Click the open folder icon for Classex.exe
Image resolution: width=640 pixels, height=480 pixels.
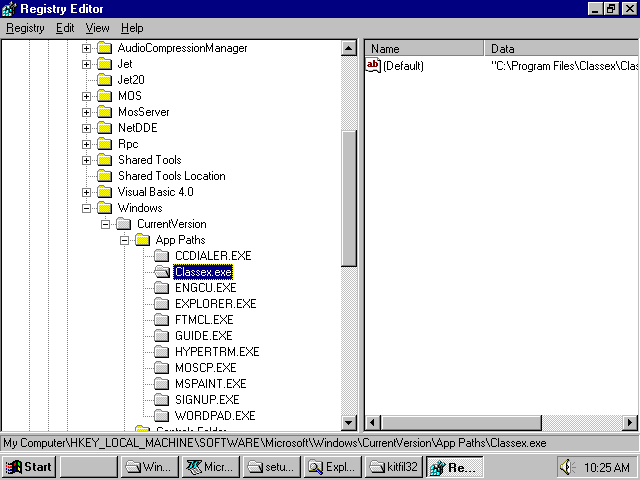[x=161, y=271]
